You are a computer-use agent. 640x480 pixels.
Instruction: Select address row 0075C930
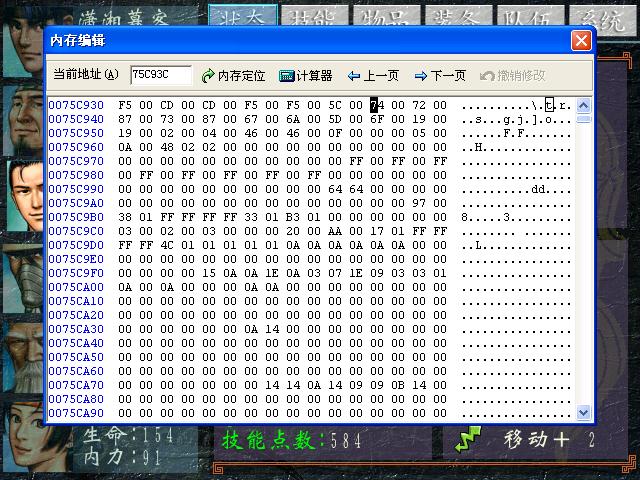pos(76,105)
